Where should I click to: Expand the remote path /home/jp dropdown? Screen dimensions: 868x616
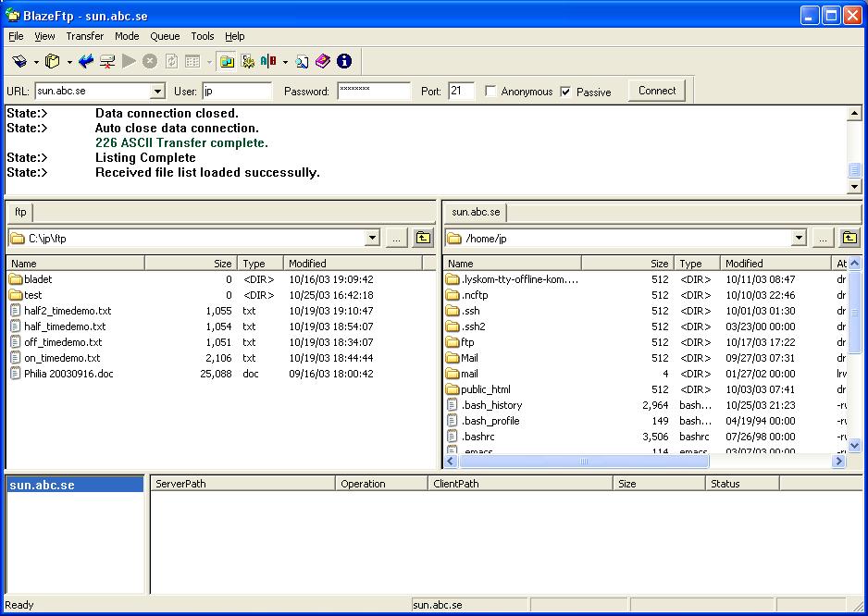pyautogui.click(x=799, y=238)
